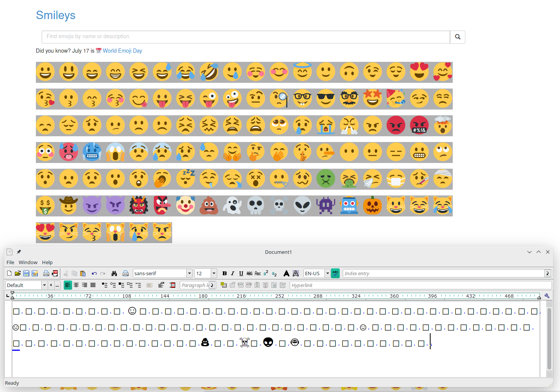Open the Help menu

point(47,262)
